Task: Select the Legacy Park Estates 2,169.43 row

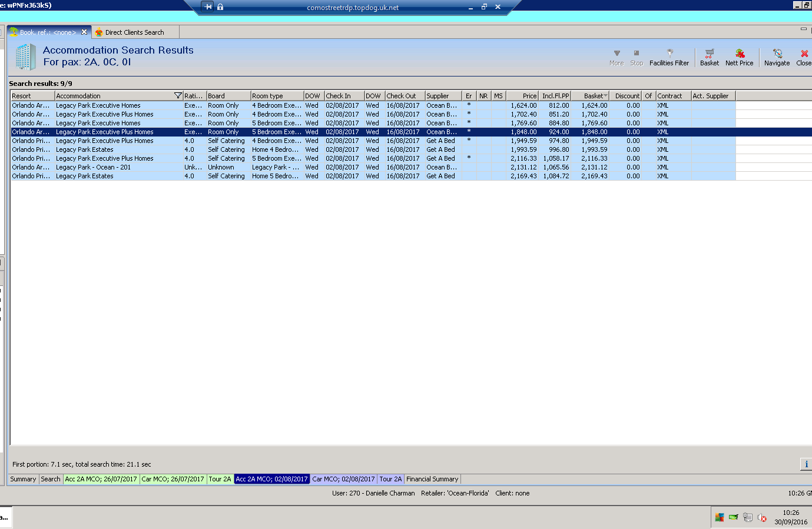Action: 85,176
